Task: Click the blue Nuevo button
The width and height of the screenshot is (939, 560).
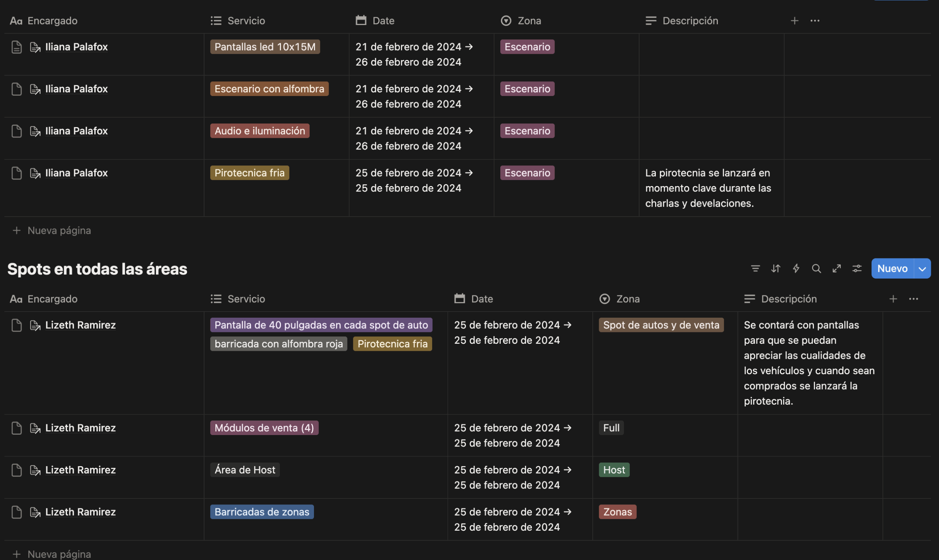Action: (892, 269)
